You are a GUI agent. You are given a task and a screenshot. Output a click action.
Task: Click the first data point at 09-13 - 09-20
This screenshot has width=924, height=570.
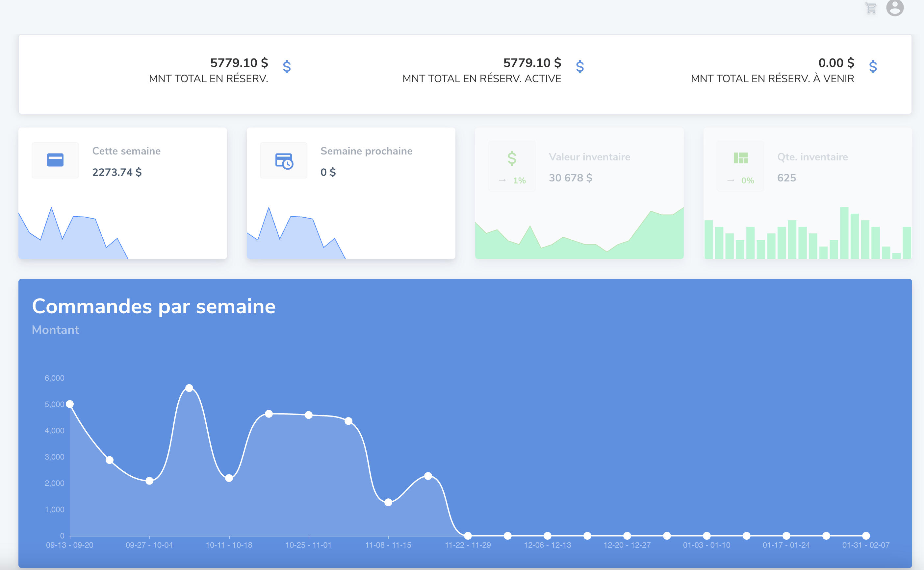[70, 404]
